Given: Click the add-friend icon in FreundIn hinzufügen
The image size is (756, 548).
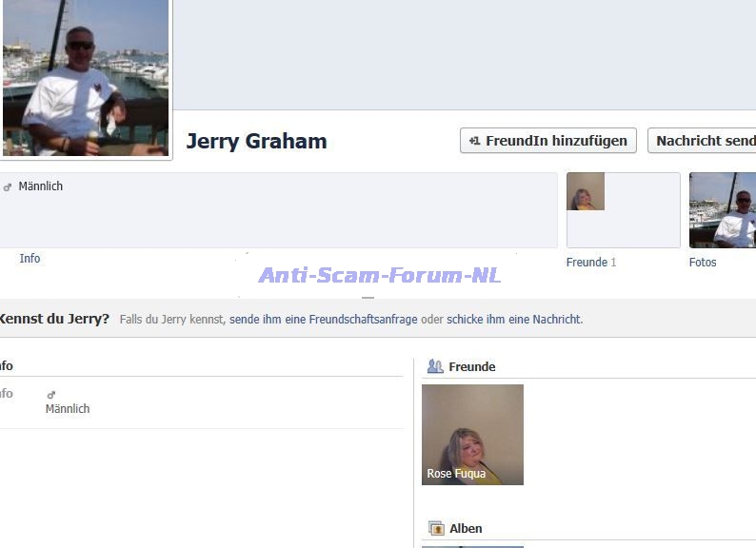Looking at the screenshot, I should (x=474, y=141).
